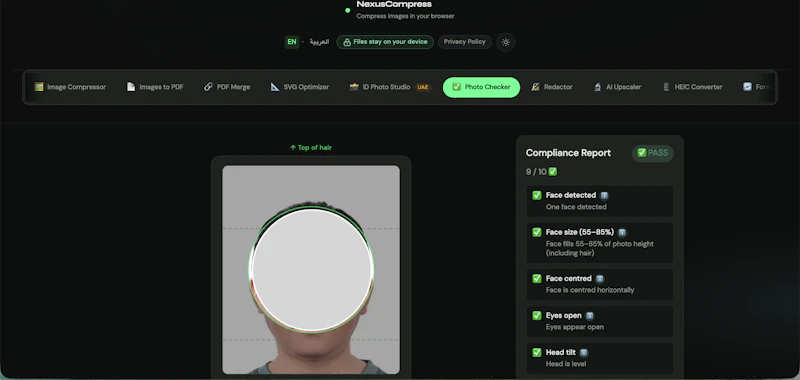This screenshot has height=380, width=800.
Task: Open ID Photo Studio tab
Action: (390, 87)
